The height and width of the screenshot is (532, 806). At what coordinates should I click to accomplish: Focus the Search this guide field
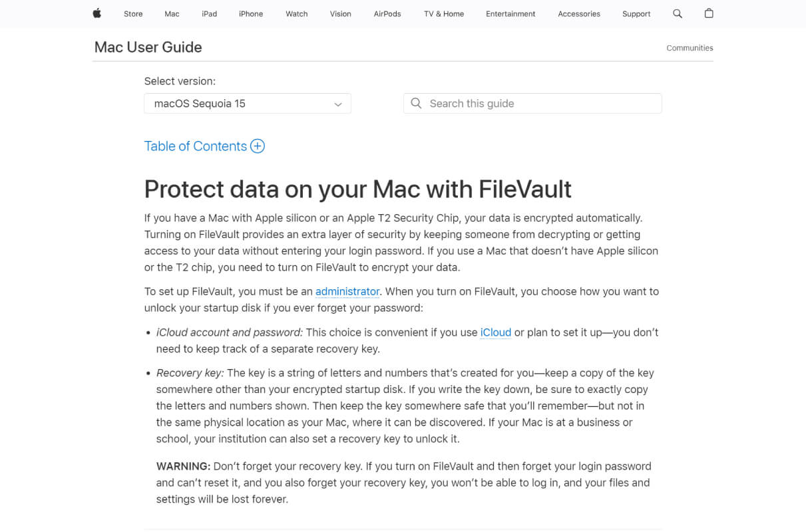pyautogui.click(x=532, y=103)
